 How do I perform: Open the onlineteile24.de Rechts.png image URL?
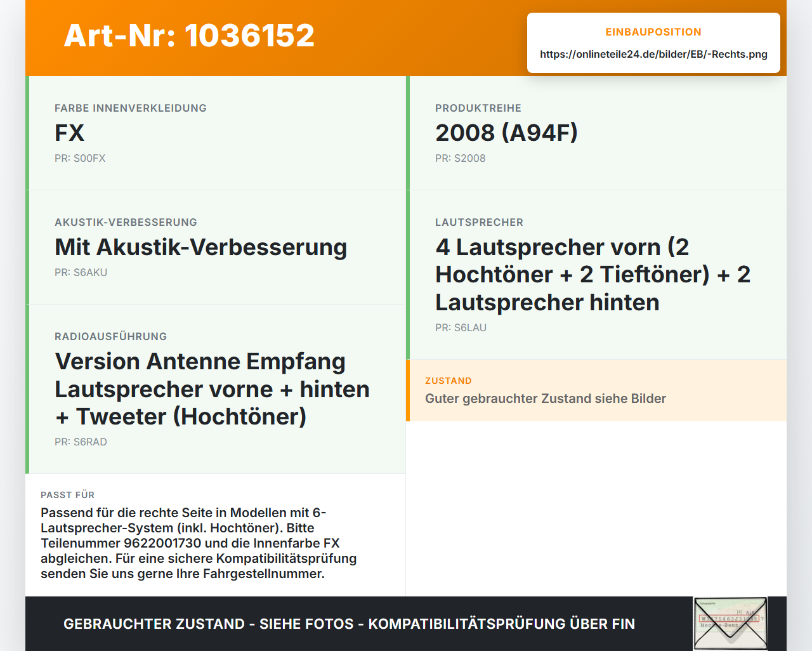point(653,54)
